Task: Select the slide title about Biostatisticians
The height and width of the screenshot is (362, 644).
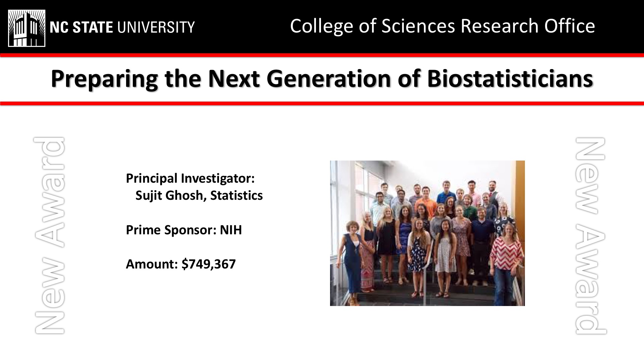Action: click(322, 79)
